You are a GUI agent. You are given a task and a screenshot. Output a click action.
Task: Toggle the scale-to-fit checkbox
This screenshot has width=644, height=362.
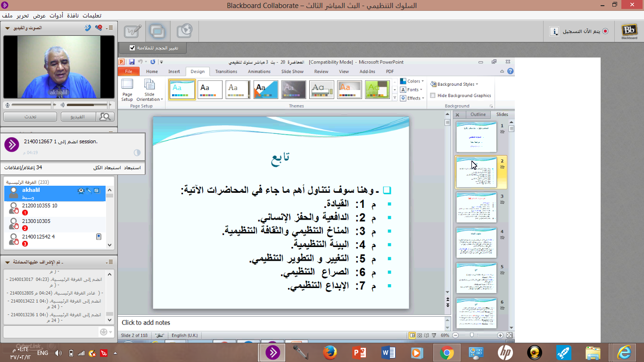coord(132,48)
